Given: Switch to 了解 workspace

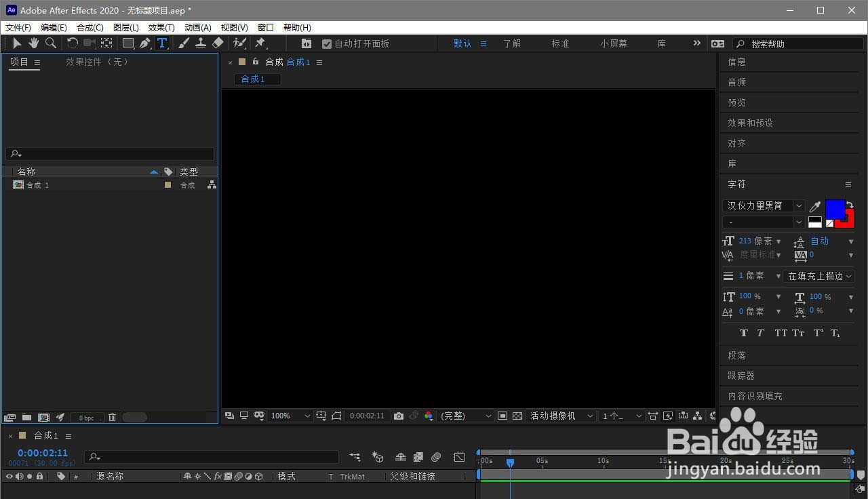Looking at the screenshot, I should pos(512,43).
